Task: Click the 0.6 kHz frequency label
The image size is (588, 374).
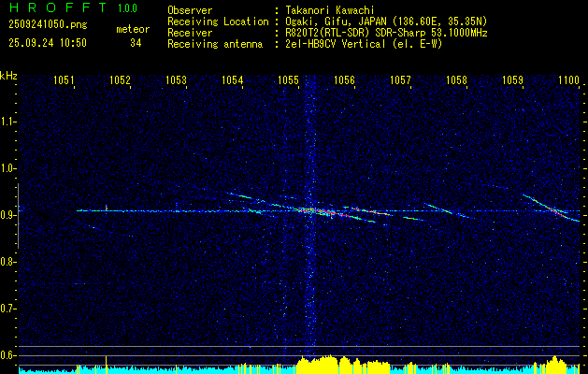Action: pyautogui.click(x=7, y=355)
